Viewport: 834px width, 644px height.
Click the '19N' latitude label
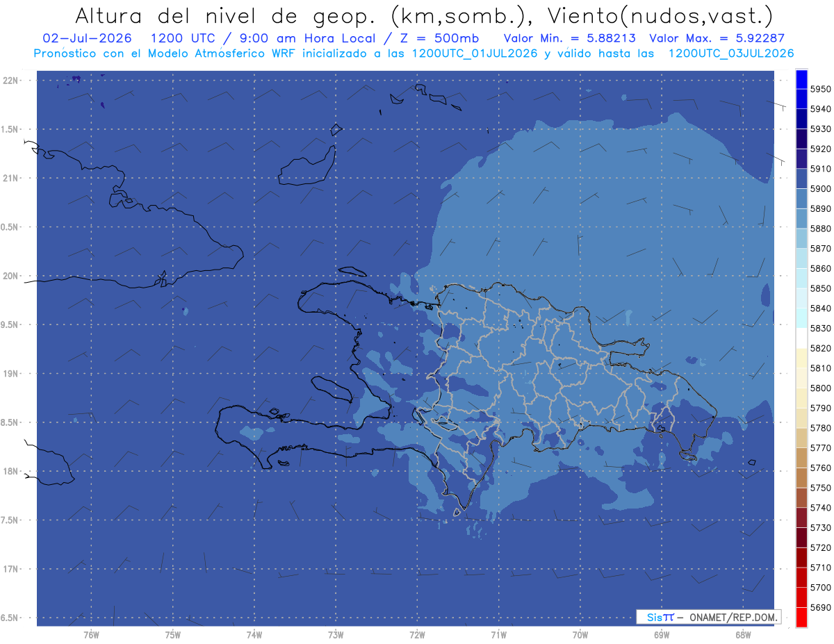click(12, 373)
